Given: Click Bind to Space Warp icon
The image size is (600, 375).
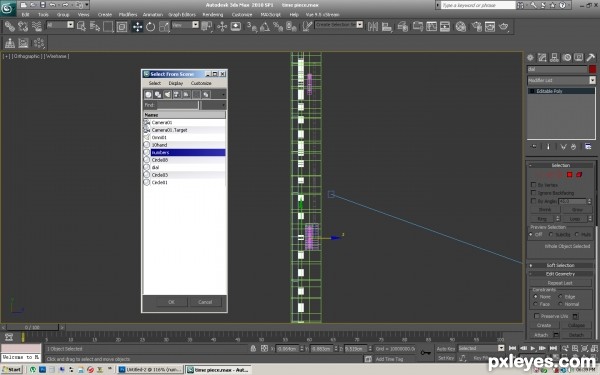Looking at the screenshot, I should [x=37, y=26].
